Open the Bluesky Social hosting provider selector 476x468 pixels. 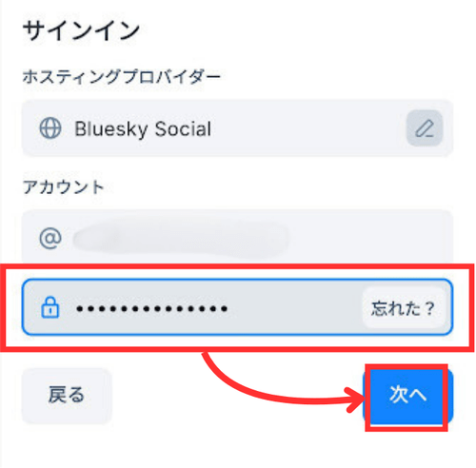pos(237,128)
